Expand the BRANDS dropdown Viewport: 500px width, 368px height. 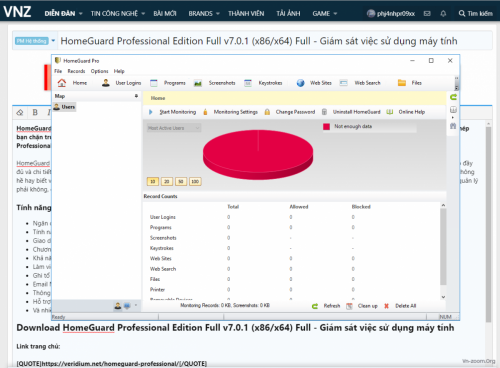point(218,14)
